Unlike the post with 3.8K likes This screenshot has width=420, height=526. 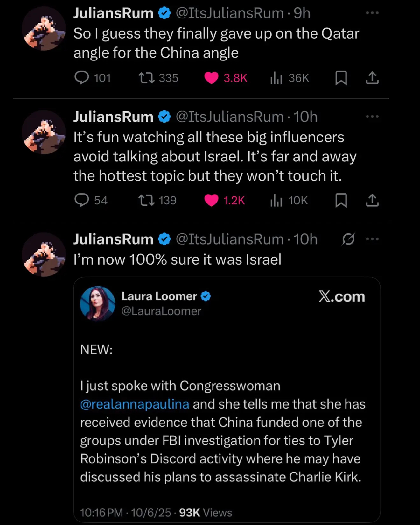point(211,78)
